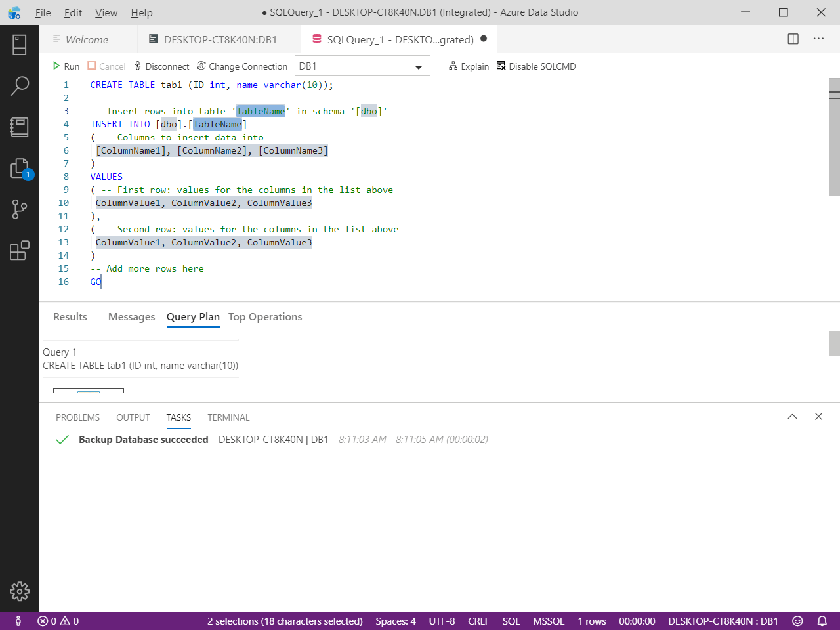This screenshot has height=630, width=840.
Task: Run the current query
Action: [x=66, y=66]
